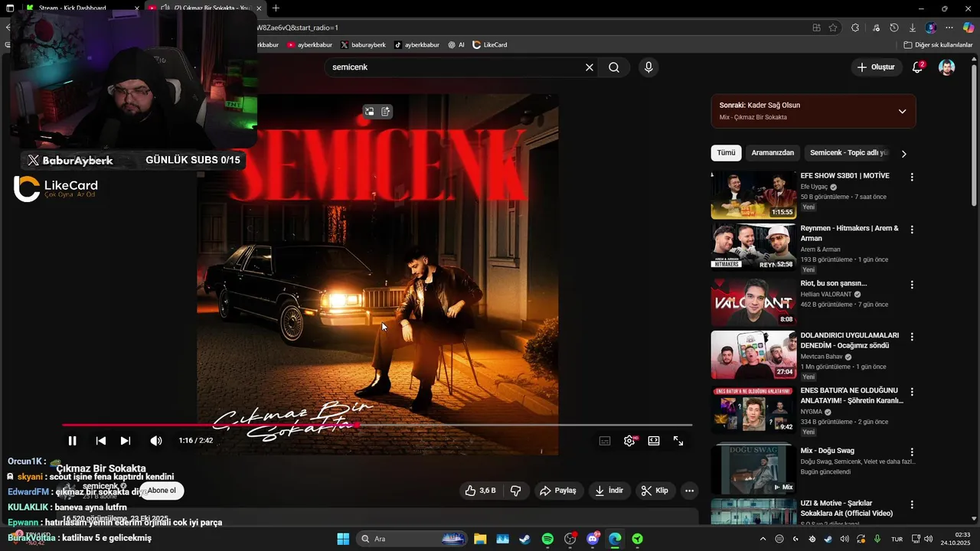Click the YouTube search magnifier button

pos(614,67)
